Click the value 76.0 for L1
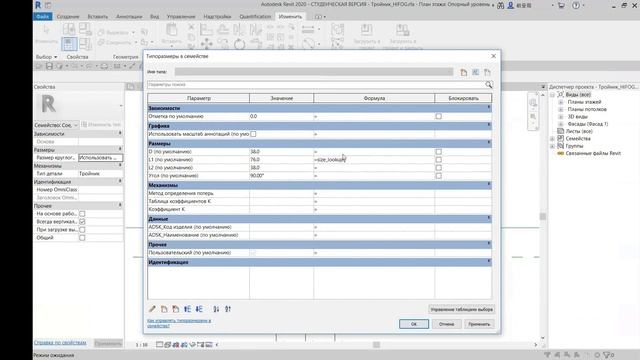This screenshot has width=640, height=360. (281, 160)
